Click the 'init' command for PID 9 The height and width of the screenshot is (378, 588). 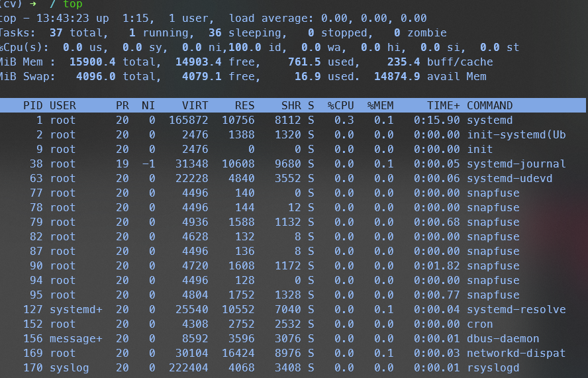480,150
